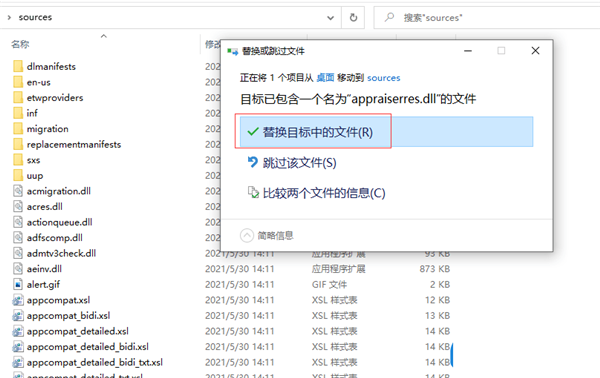Screen dimensions: 600x378
Task: Select the appcompat.xsl stylesheet icon
Action: point(18,300)
